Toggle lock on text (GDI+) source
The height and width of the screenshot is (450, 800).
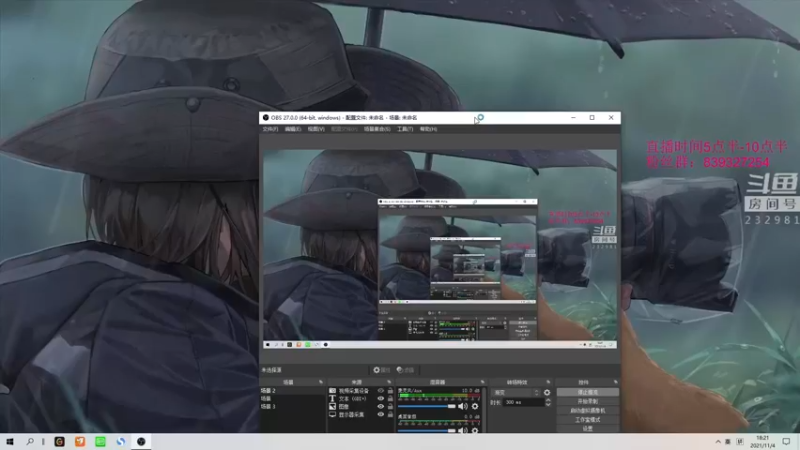click(390, 398)
